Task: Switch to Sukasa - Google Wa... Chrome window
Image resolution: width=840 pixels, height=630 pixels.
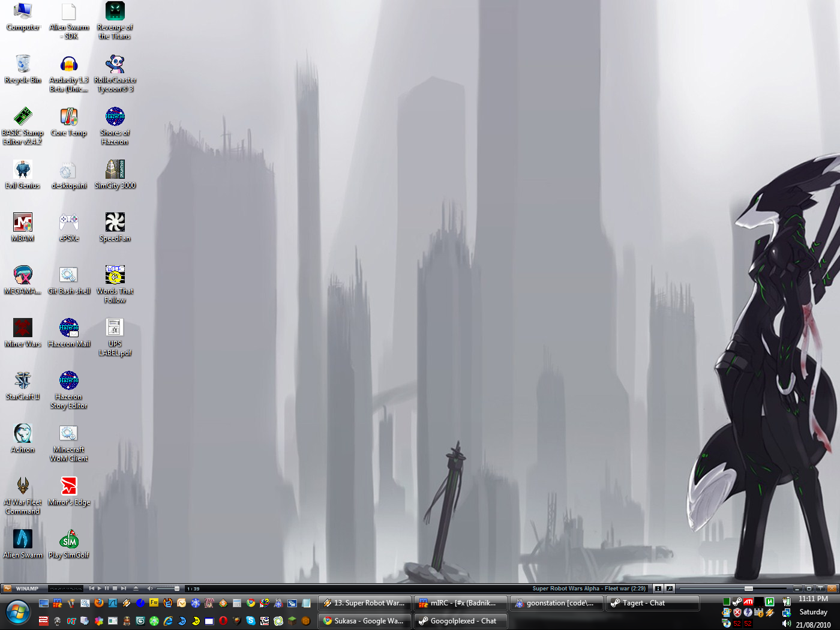Action: [x=365, y=621]
